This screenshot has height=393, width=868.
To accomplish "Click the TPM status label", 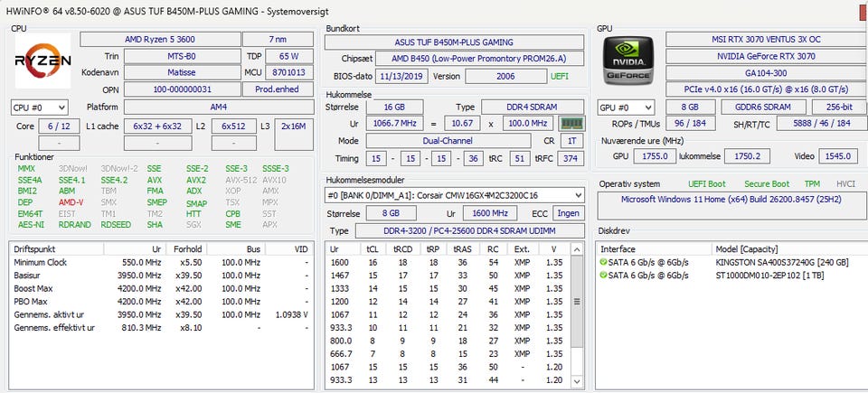I will pos(813,183).
